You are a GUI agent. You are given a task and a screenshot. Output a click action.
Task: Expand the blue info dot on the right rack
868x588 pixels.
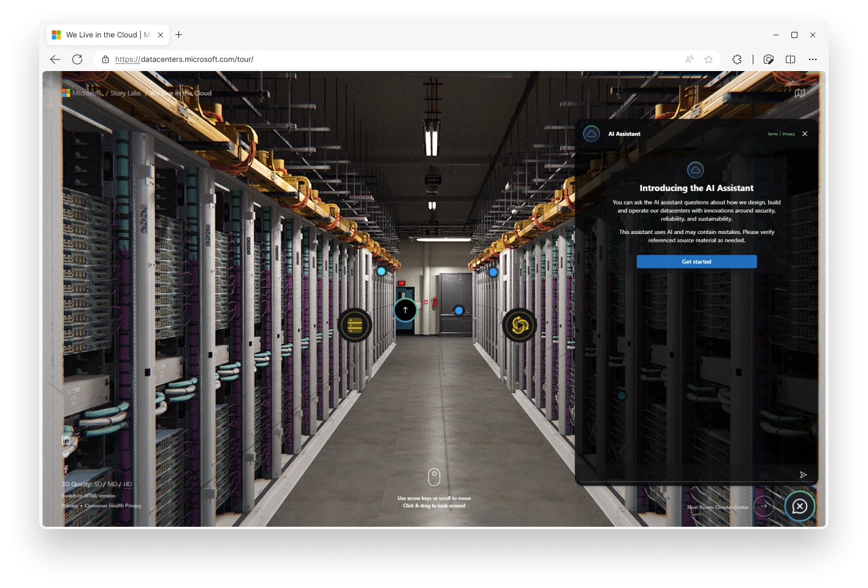pos(492,271)
